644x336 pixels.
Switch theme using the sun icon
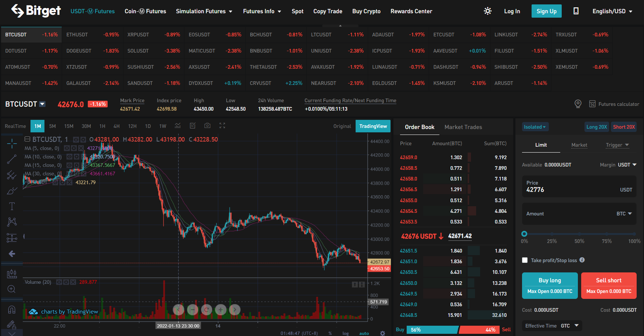[x=488, y=11]
